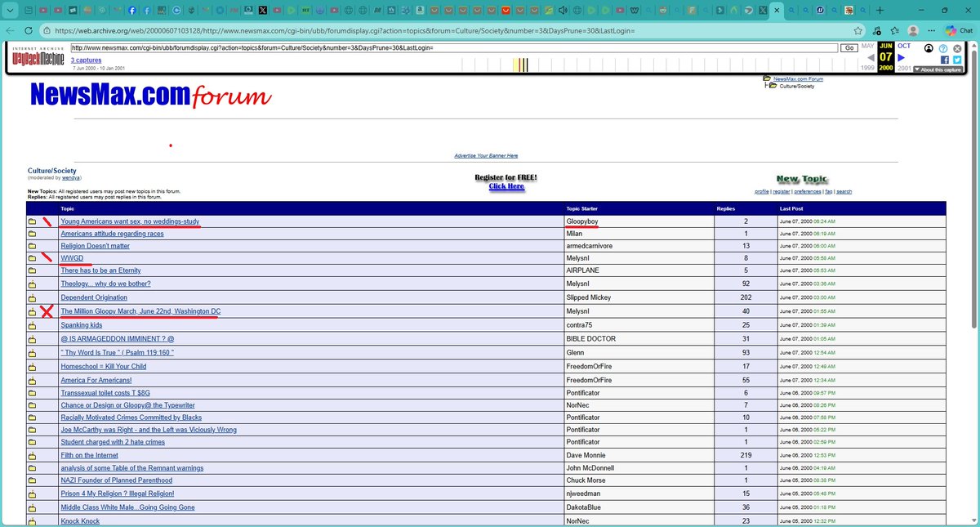Open the browser profile avatar
Screen dimensions: 980x527
click(913, 30)
